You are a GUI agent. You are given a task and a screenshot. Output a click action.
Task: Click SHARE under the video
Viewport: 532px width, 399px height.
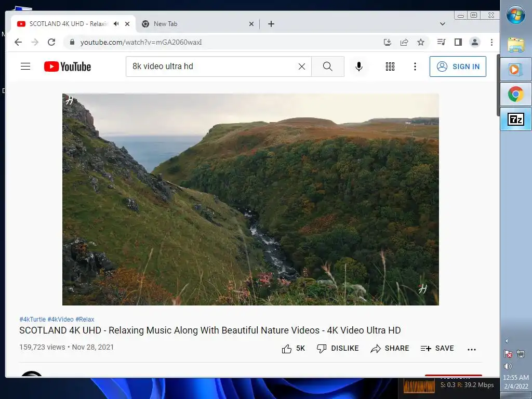pos(390,349)
